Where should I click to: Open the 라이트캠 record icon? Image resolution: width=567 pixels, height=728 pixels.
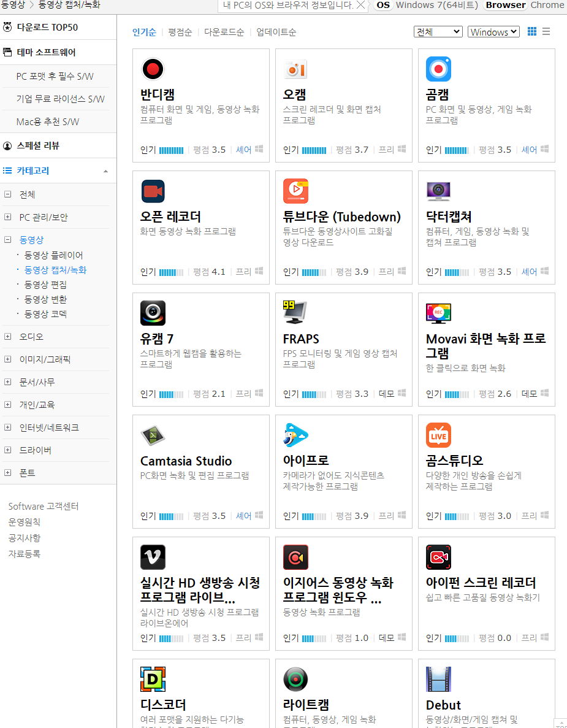(295, 680)
